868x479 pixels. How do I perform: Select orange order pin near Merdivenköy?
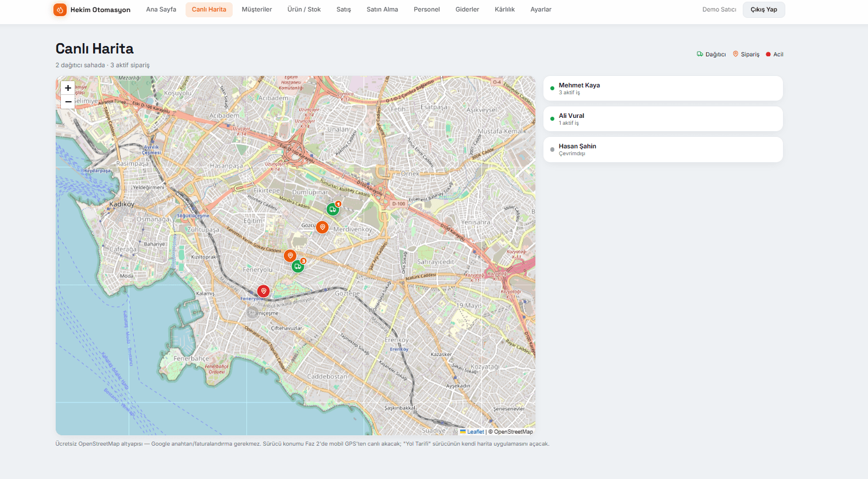click(x=322, y=227)
